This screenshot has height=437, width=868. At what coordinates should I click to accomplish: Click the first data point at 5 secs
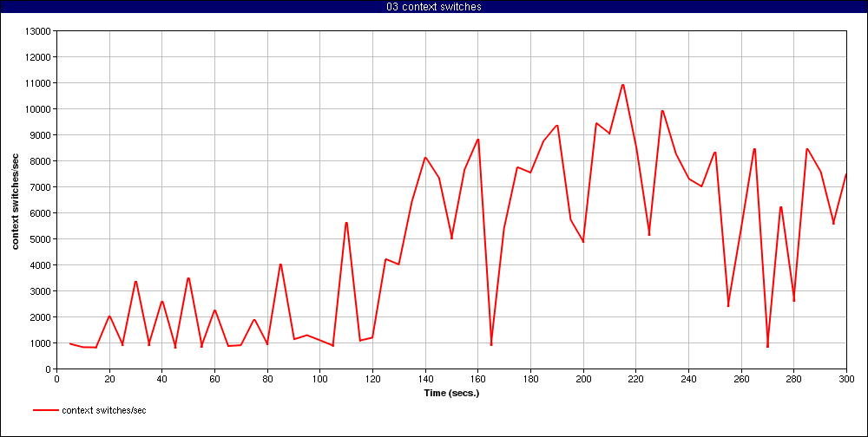[70, 343]
